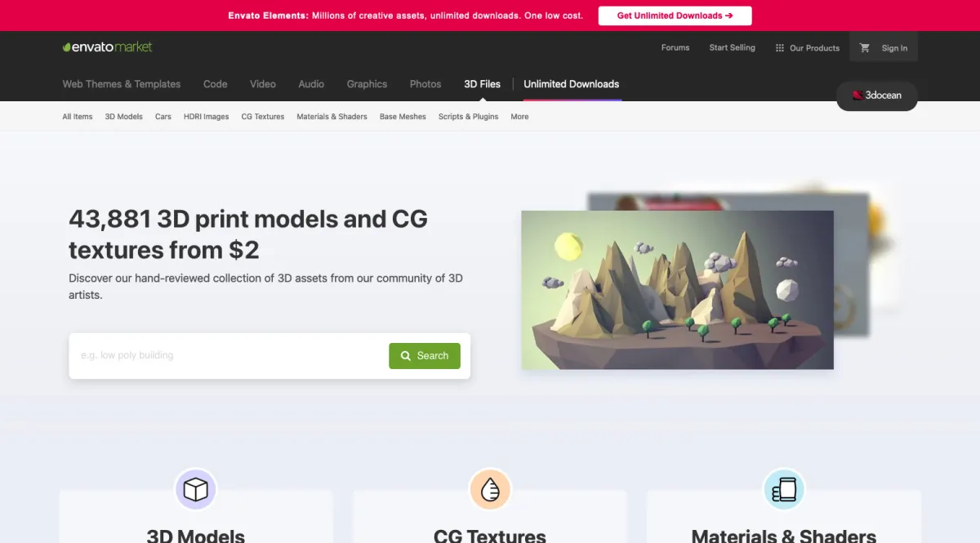Click the envato market logo
This screenshot has height=543, width=980.
point(107,47)
